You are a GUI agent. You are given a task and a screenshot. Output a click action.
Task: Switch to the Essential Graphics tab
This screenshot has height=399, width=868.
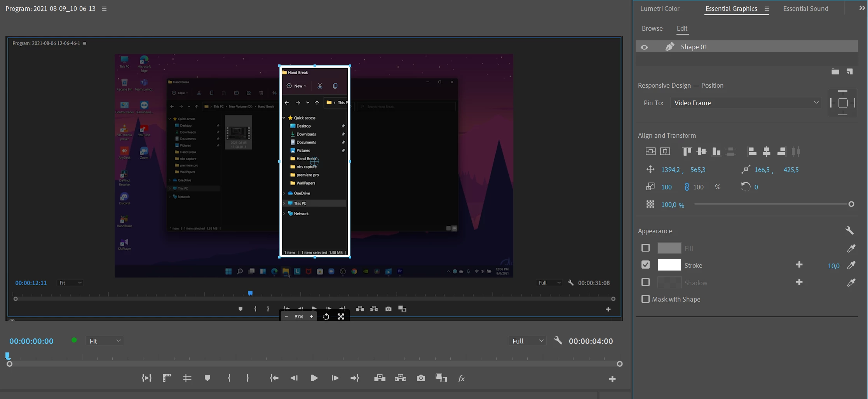[731, 9]
